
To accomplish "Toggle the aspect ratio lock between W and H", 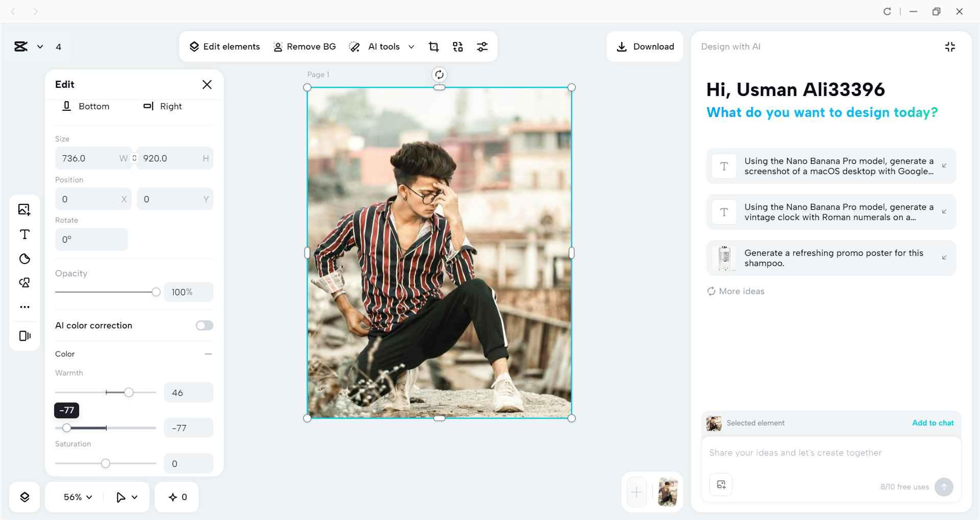I will pyautogui.click(x=134, y=158).
